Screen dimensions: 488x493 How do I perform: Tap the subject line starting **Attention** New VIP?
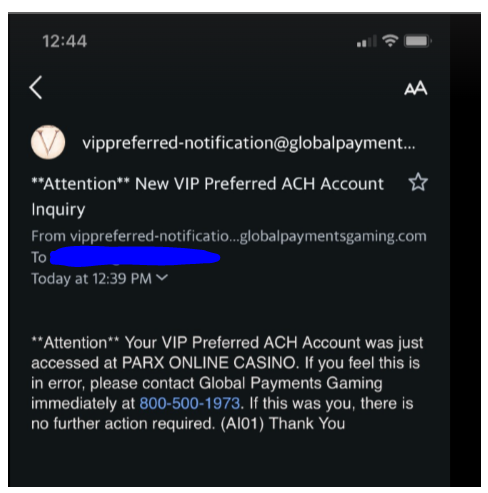(x=207, y=196)
